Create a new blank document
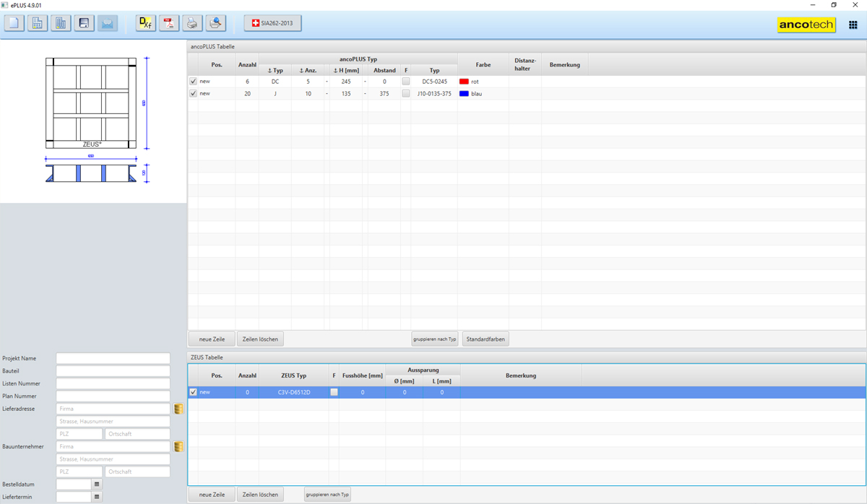 tap(14, 23)
